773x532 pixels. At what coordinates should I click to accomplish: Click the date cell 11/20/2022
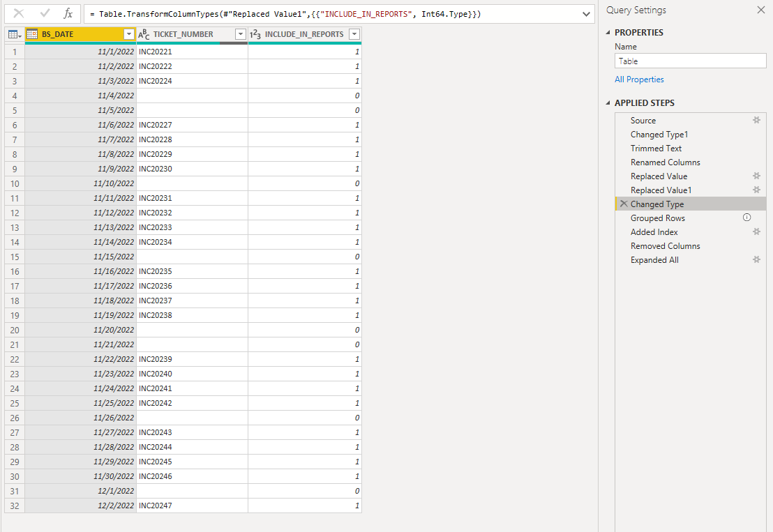[81, 330]
